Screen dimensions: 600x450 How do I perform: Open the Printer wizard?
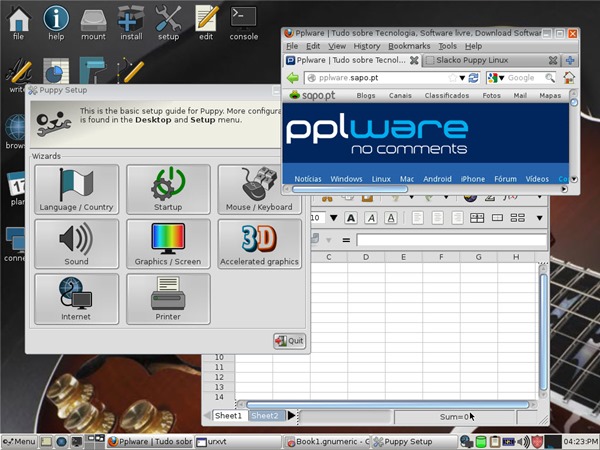168,299
